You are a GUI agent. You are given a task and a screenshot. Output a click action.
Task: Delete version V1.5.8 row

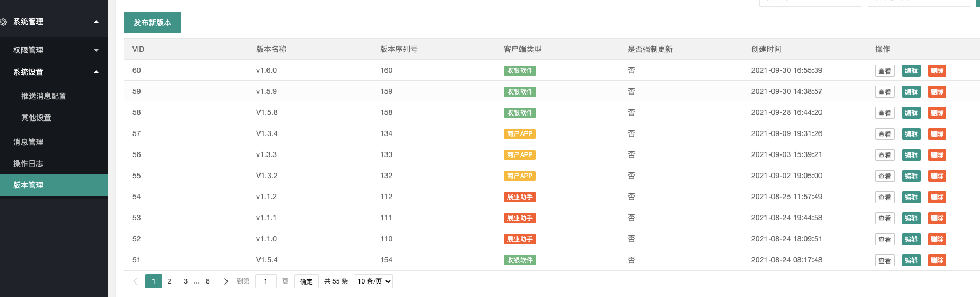point(937,113)
